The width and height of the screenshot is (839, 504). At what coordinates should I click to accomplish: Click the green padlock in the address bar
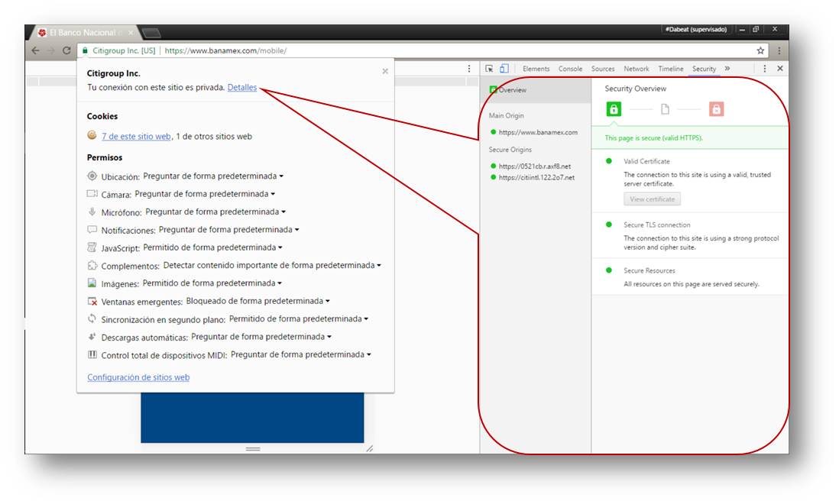pos(85,50)
